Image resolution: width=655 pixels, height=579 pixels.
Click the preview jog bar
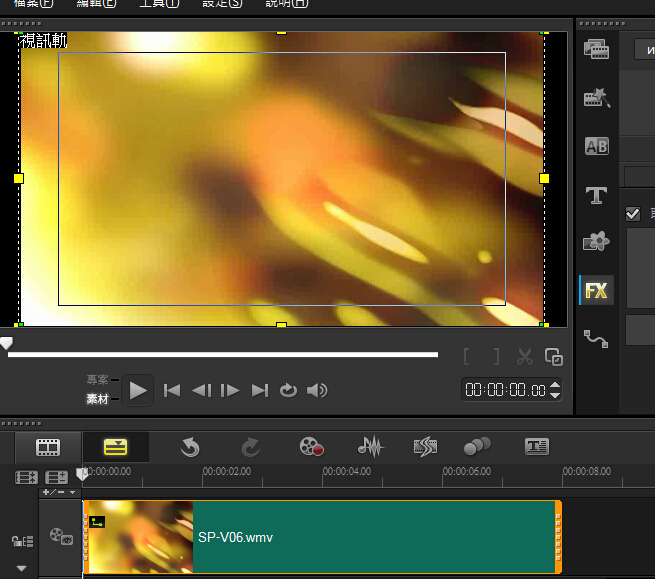[223, 355]
